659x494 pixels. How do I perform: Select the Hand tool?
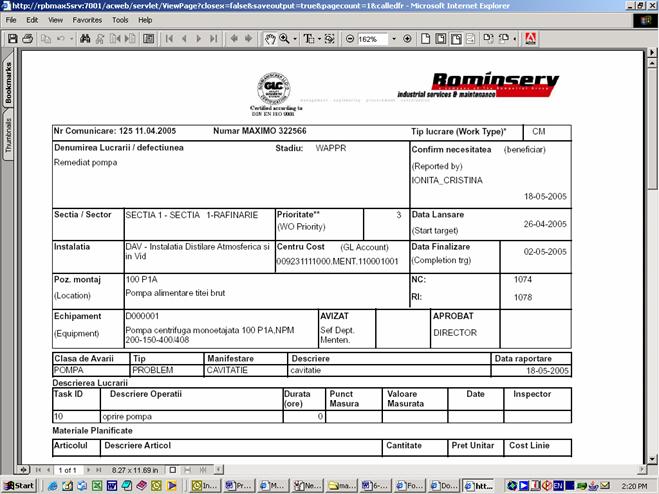(x=269, y=39)
